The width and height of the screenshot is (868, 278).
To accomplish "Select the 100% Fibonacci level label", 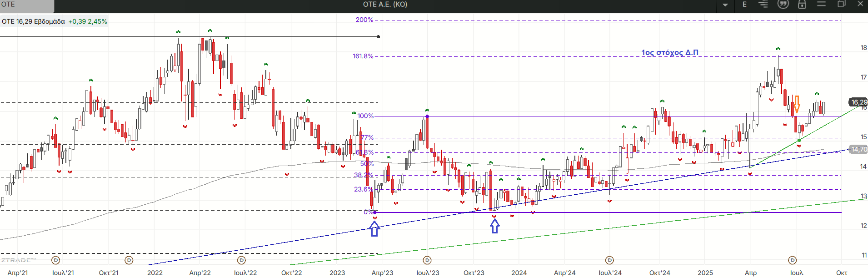I will [x=365, y=116].
